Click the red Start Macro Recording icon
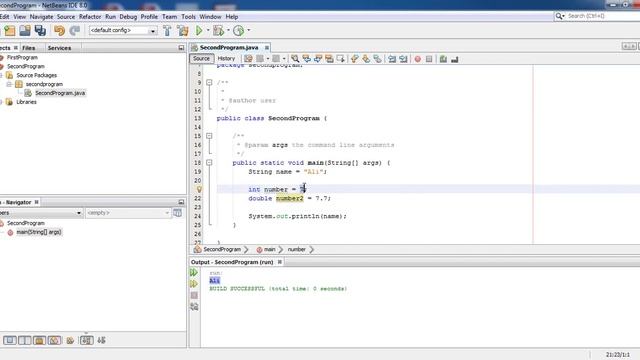Viewport: 640px width, 360px height. 418,59
